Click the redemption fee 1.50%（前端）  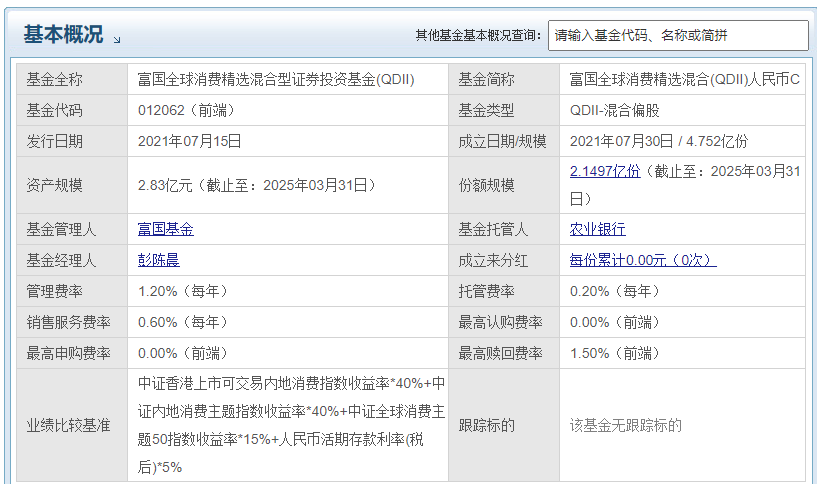coord(614,353)
